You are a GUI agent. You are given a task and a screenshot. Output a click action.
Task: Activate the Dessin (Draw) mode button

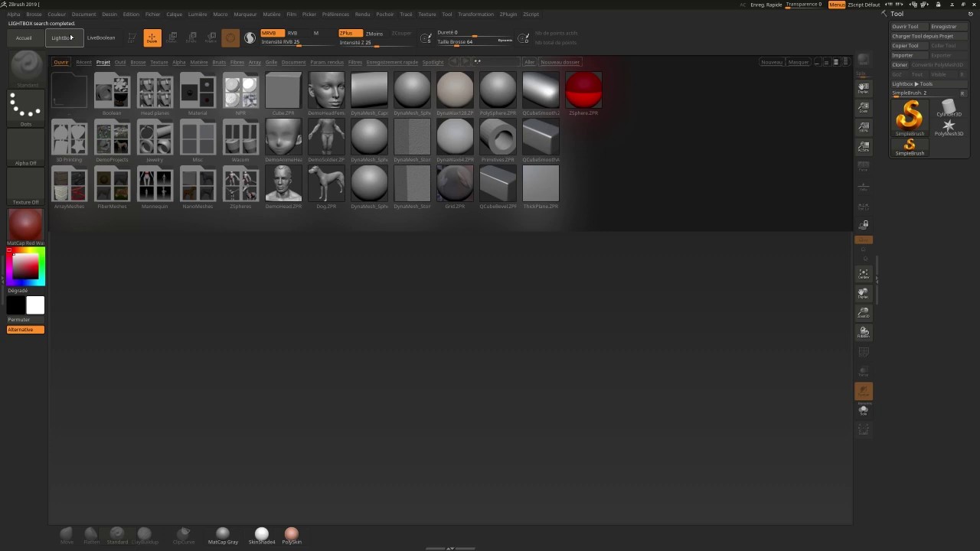[152, 38]
